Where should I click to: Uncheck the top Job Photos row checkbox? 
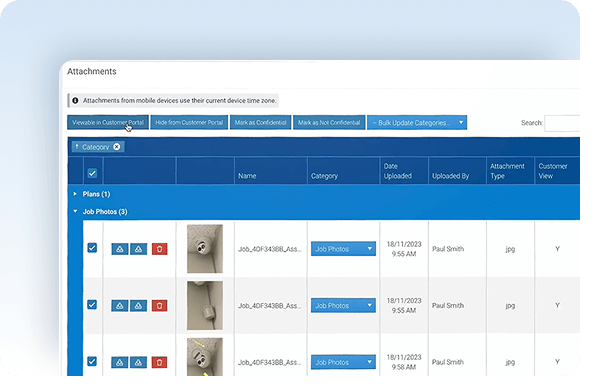92,248
